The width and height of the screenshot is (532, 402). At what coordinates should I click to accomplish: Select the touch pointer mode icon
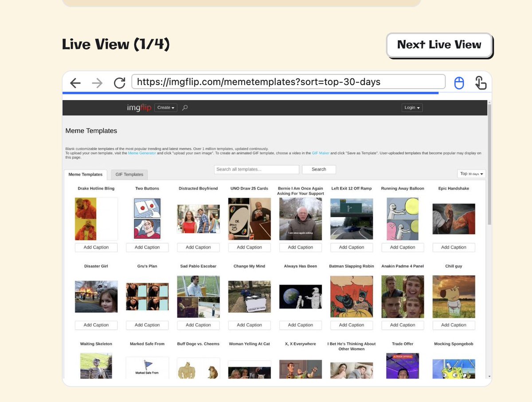[x=481, y=83]
